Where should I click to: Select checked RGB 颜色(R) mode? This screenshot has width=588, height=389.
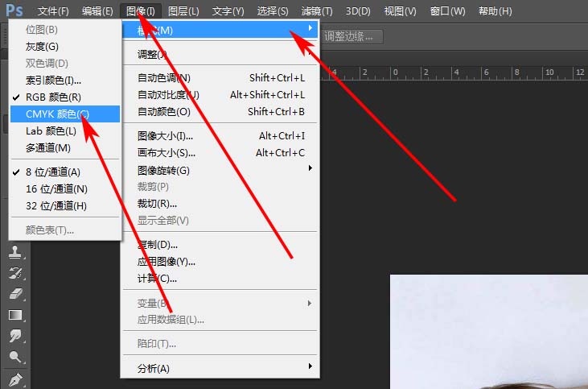coord(65,97)
